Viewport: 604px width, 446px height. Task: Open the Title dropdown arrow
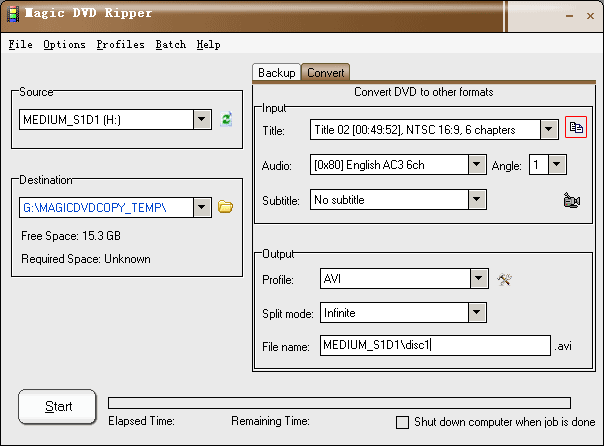(x=549, y=129)
